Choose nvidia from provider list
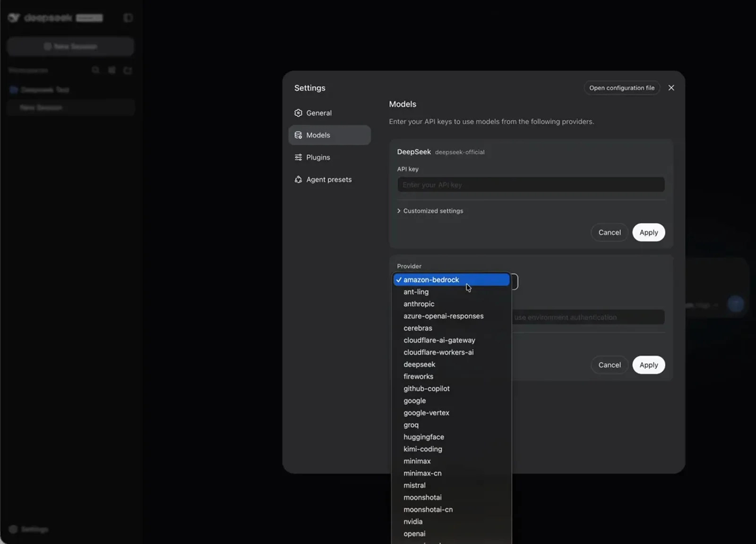Viewport: 756px width, 544px height. click(x=451, y=522)
